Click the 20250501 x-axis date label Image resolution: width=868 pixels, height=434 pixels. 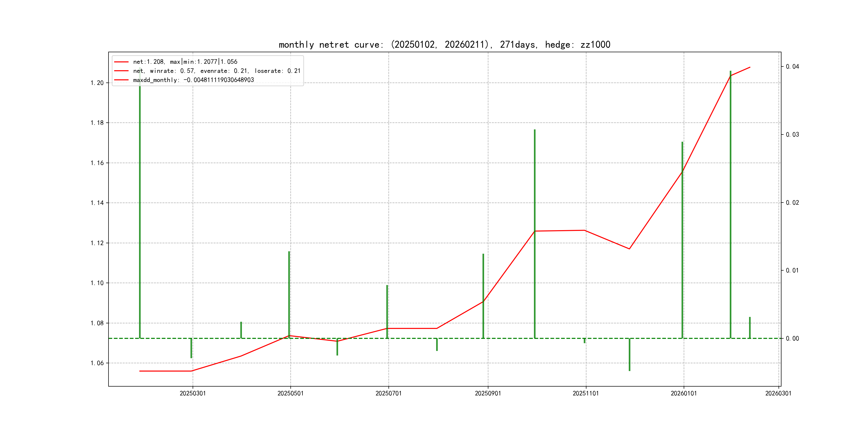[x=290, y=393]
